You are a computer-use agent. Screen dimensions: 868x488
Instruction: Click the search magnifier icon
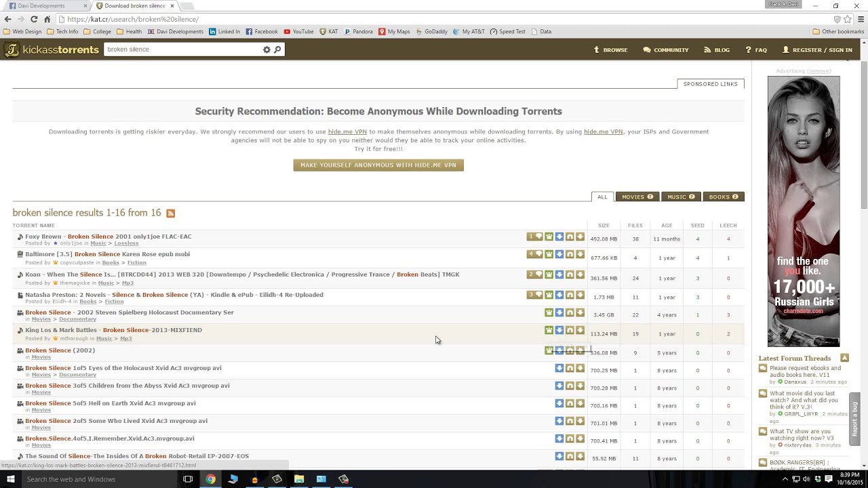point(277,49)
